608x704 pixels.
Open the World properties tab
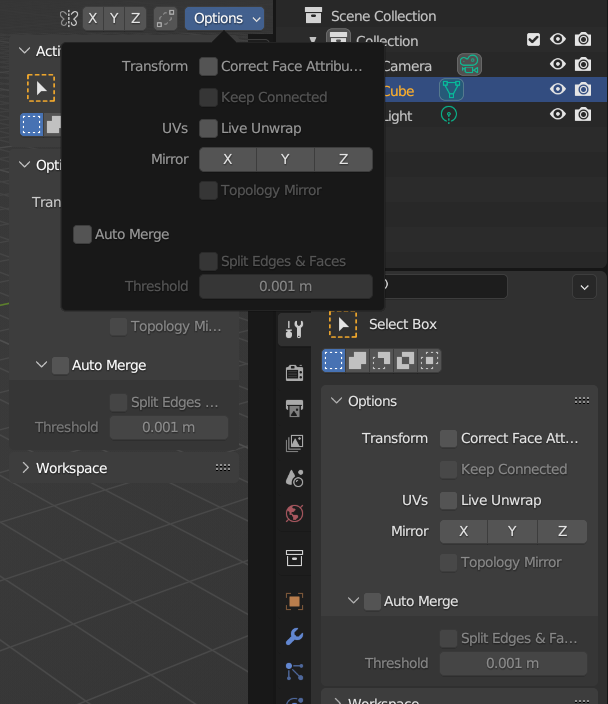294,514
